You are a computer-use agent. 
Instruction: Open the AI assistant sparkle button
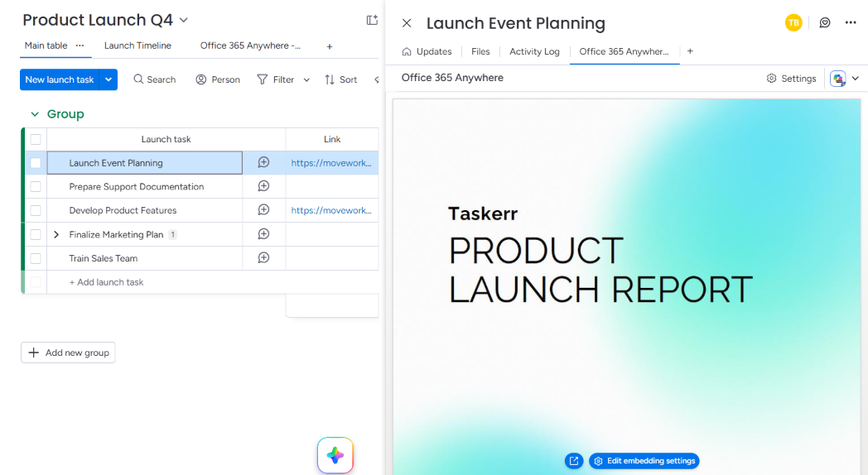point(335,455)
